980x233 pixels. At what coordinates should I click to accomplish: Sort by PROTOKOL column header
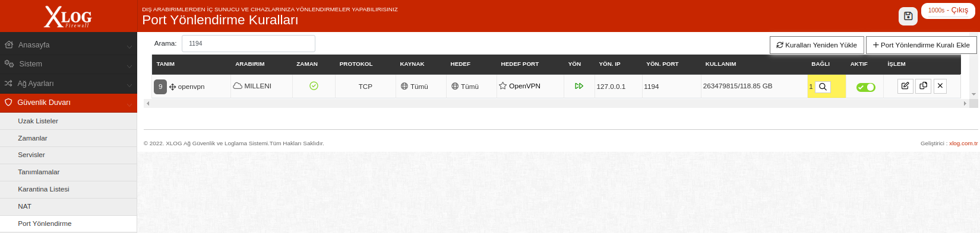pyautogui.click(x=356, y=64)
